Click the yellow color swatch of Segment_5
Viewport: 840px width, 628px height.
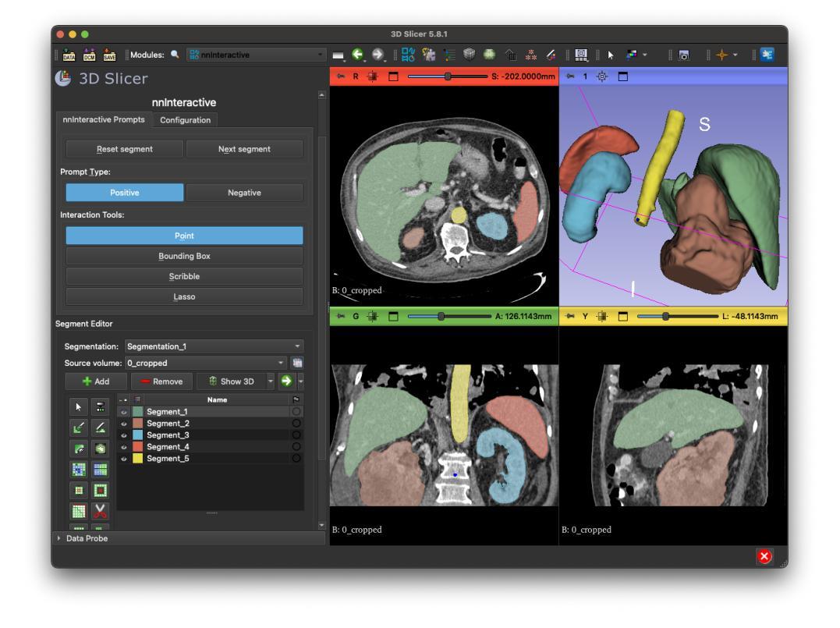(x=138, y=459)
